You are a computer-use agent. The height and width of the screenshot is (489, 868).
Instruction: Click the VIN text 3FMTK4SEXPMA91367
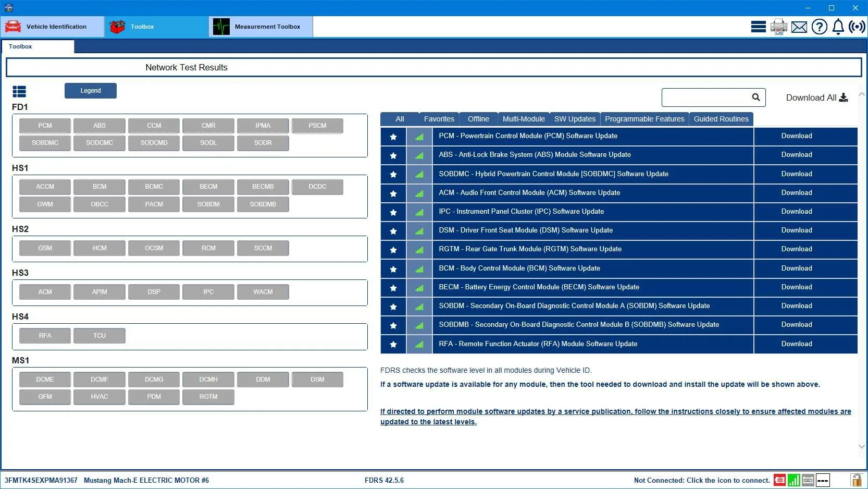pos(41,480)
